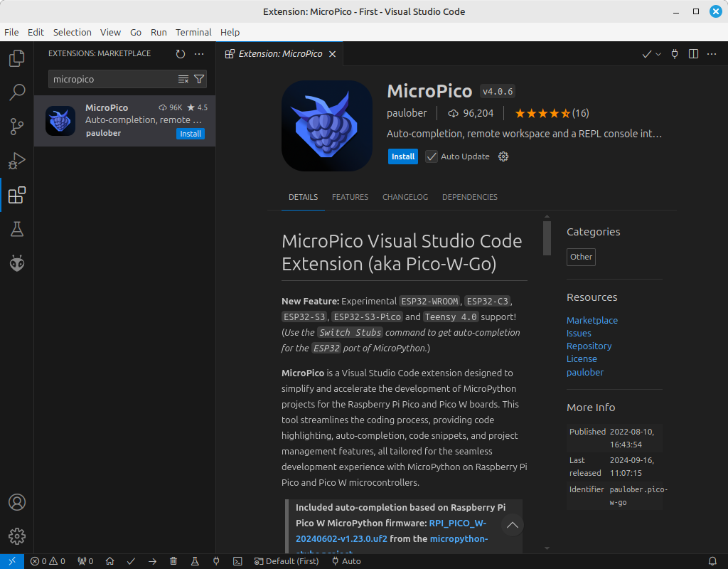Screen dimensions: 728x569
Task: Open the paulober link under Resources
Action: click(x=585, y=372)
